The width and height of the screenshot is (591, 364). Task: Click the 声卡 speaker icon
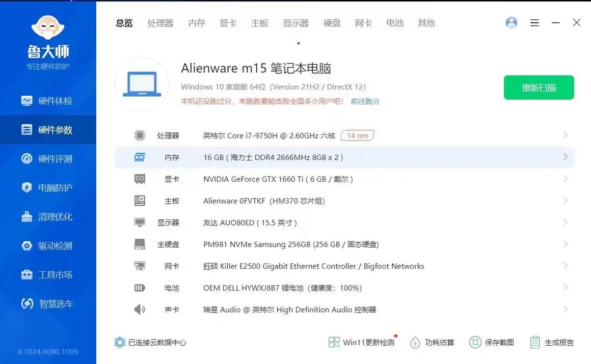point(140,310)
